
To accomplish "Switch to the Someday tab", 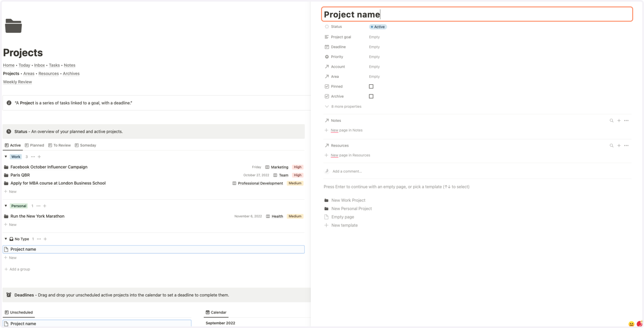I will 85,145.
